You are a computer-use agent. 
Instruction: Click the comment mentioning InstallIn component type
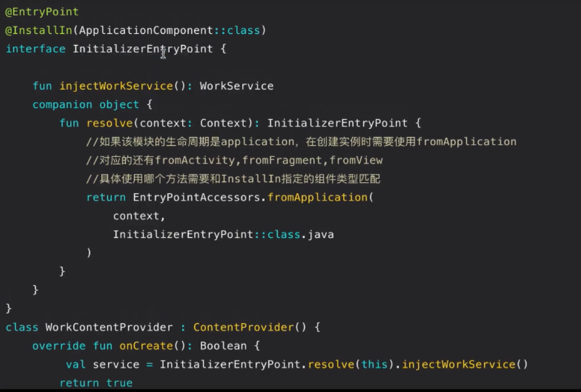click(233, 179)
